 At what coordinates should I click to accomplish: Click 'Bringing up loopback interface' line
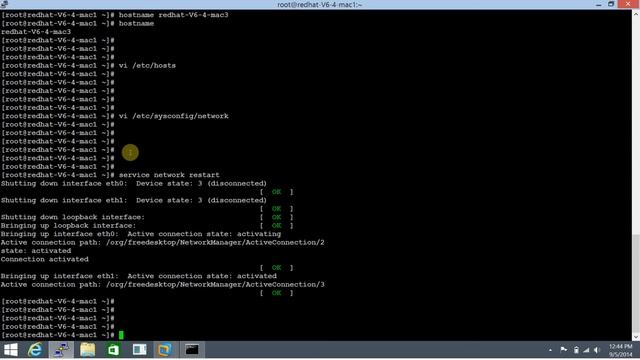click(x=68, y=225)
